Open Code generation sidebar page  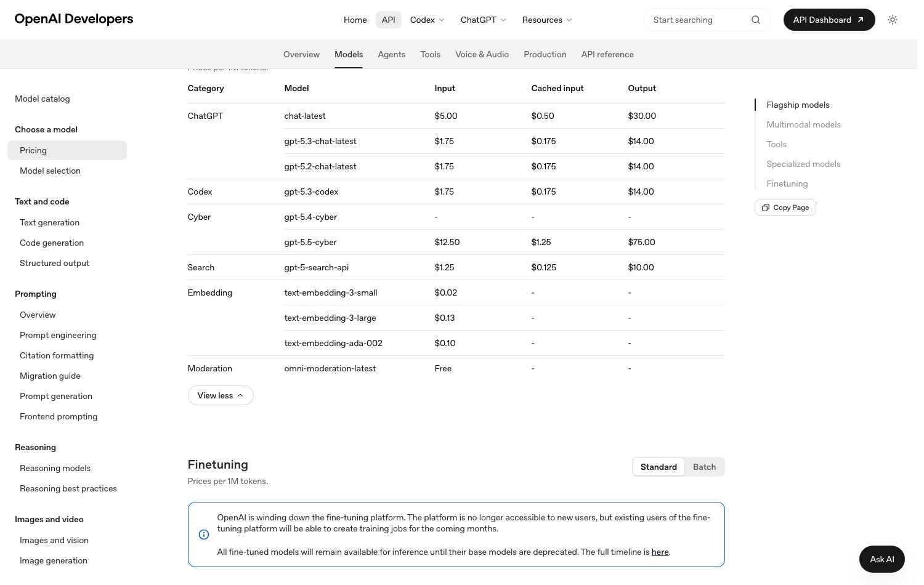click(x=52, y=243)
